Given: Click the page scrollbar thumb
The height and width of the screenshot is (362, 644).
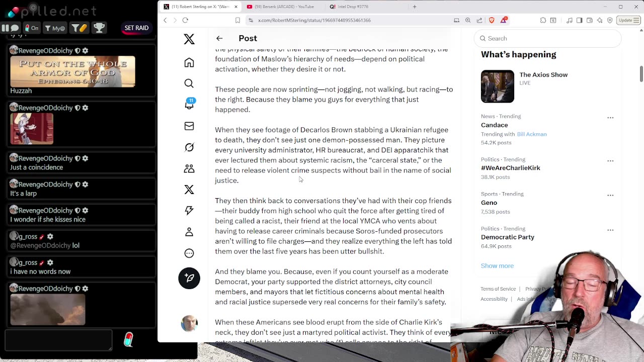Looking at the screenshot, I should point(641,73).
